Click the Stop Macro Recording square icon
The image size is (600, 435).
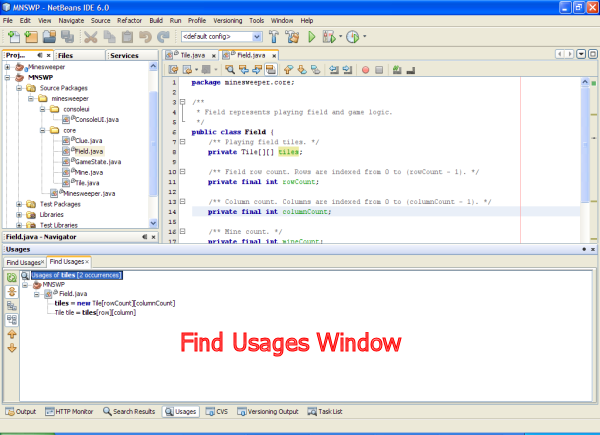point(379,70)
